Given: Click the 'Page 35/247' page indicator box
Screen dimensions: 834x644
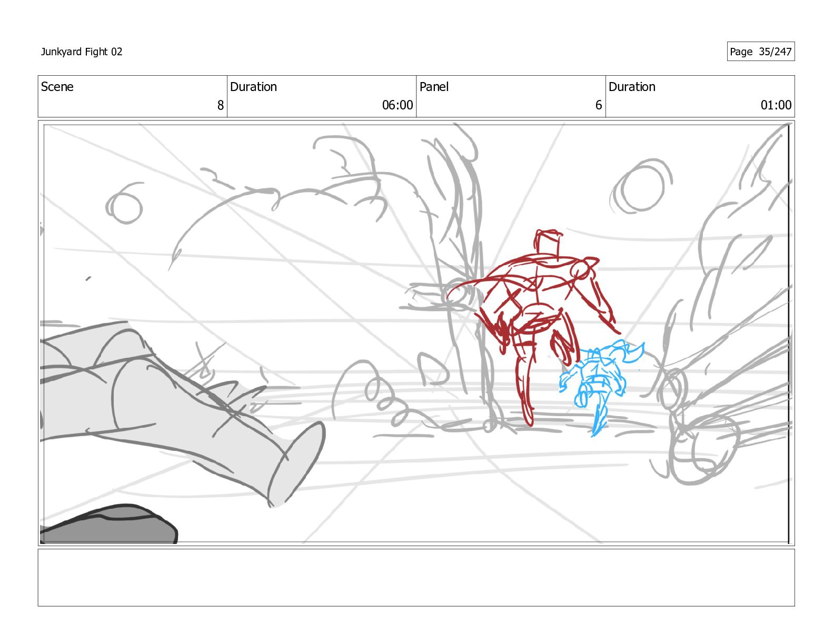Looking at the screenshot, I should tap(760, 52).
